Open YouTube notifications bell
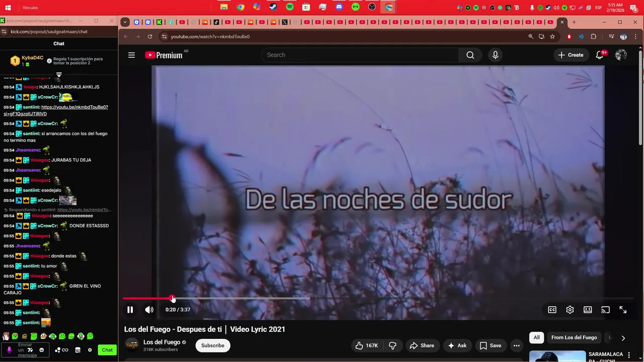The width and height of the screenshot is (644, 362). (600, 55)
